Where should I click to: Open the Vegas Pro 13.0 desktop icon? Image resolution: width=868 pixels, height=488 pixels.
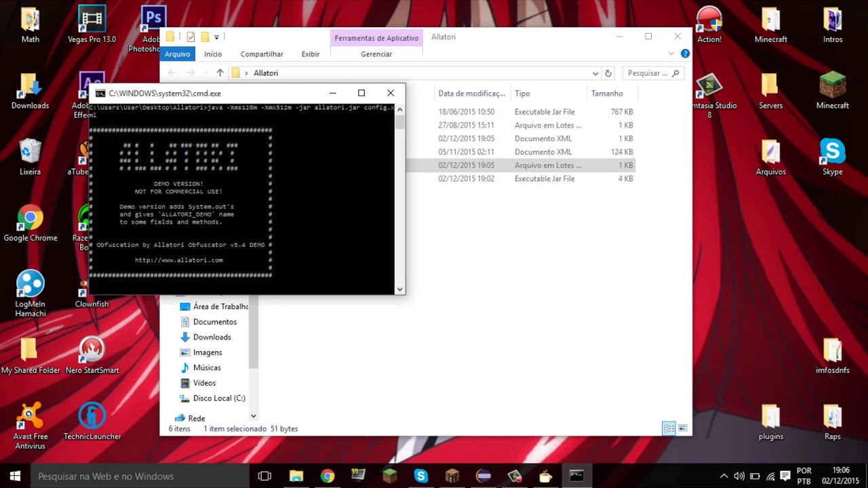coord(92,26)
